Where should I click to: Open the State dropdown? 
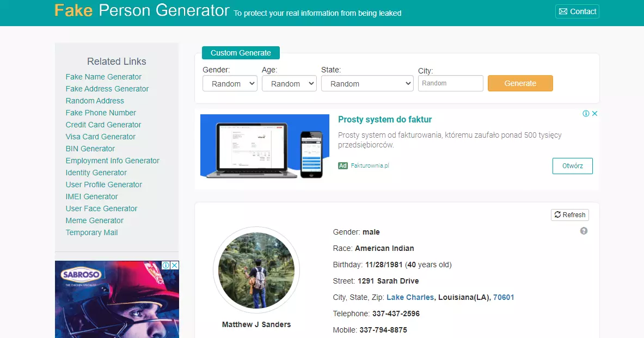[367, 84]
